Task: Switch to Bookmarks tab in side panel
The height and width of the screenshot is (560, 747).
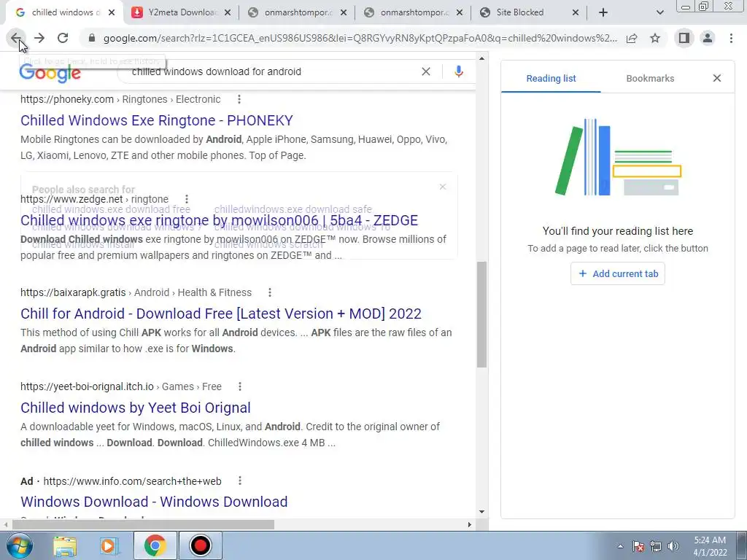Action: pos(650,79)
